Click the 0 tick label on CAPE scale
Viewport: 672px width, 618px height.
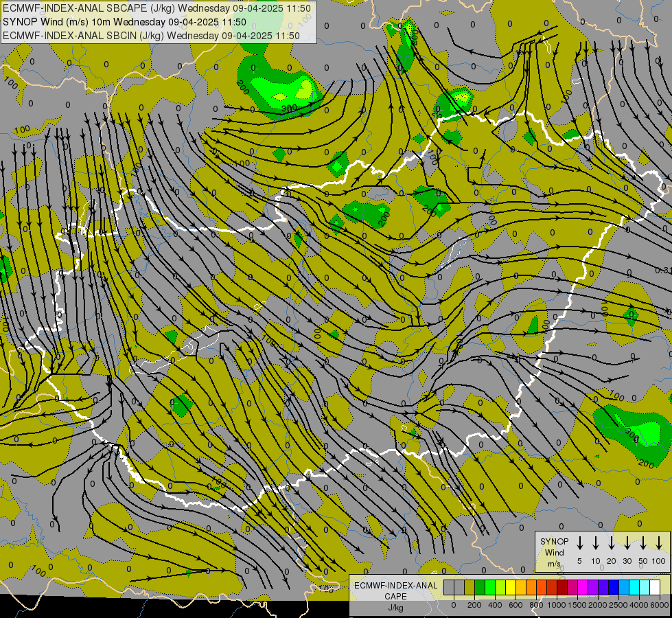tap(454, 605)
